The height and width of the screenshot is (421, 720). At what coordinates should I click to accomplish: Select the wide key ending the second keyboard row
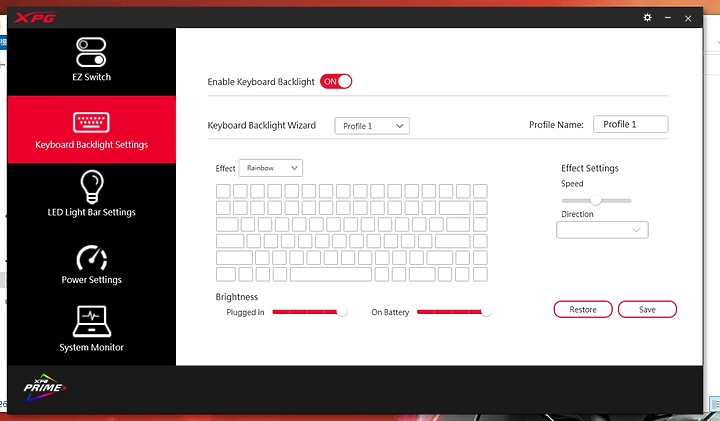pos(454,208)
